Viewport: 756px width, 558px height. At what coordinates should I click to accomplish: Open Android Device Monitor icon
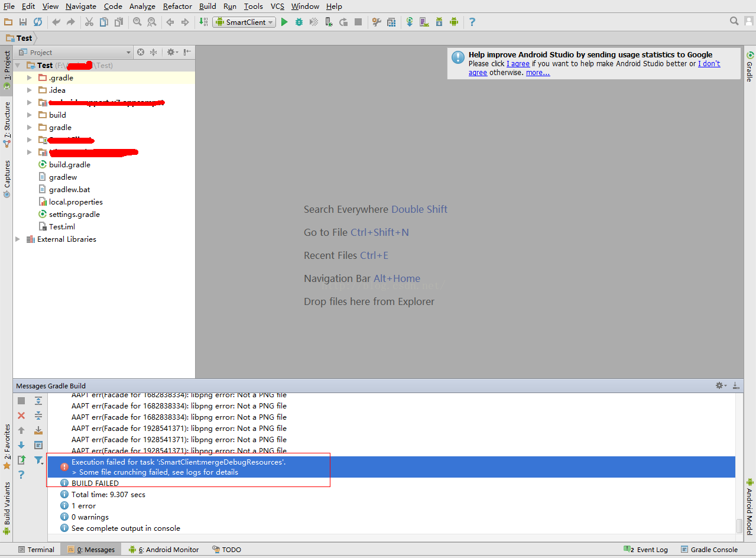(x=454, y=22)
